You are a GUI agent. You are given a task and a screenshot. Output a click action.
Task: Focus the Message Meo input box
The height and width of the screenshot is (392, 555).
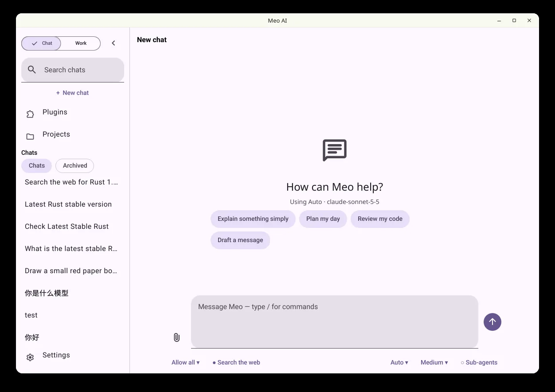335,321
